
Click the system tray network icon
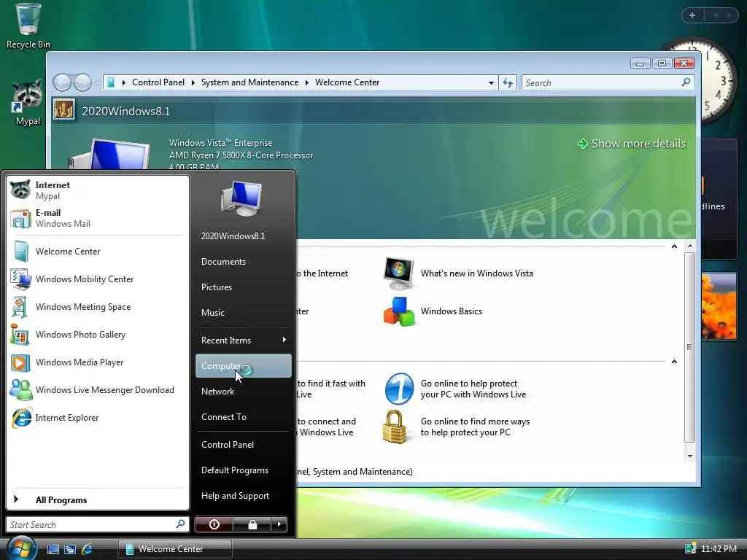tap(690, 548)
